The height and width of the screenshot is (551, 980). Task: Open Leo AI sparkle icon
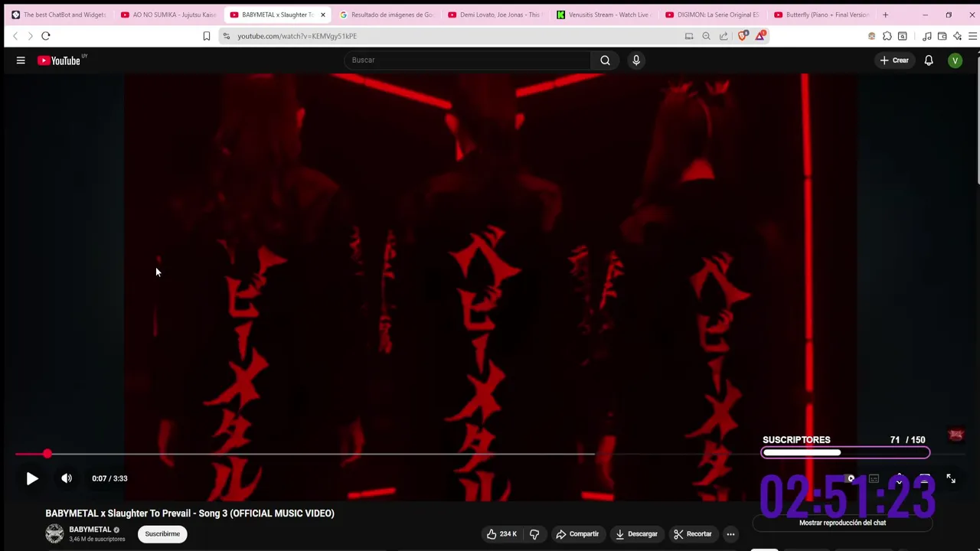(x=958, y=36)
